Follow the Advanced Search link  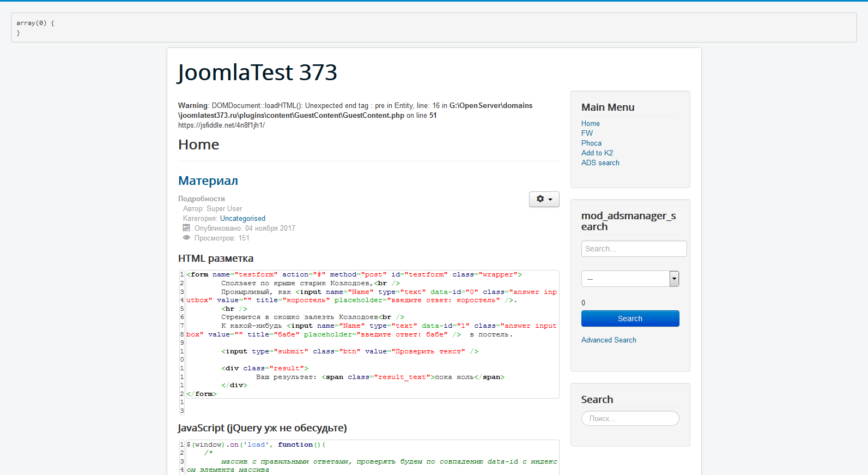(609, 340)
